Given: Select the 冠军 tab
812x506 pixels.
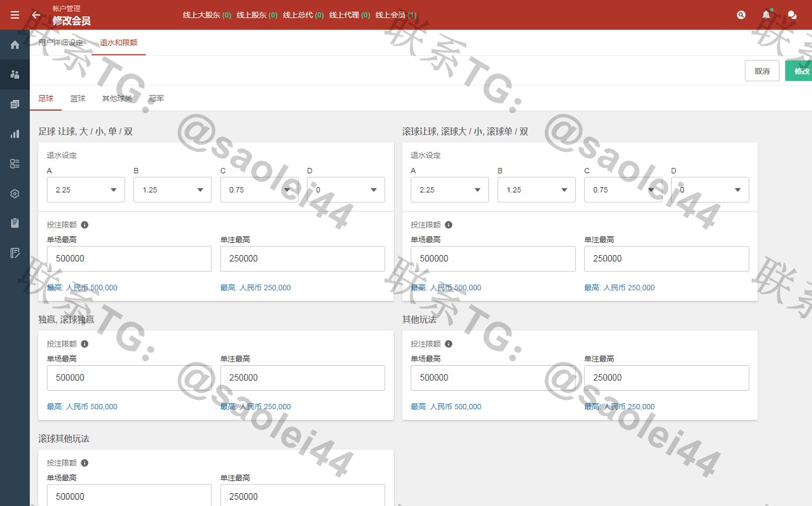Looking at the screenshot, I should point(156,99).
